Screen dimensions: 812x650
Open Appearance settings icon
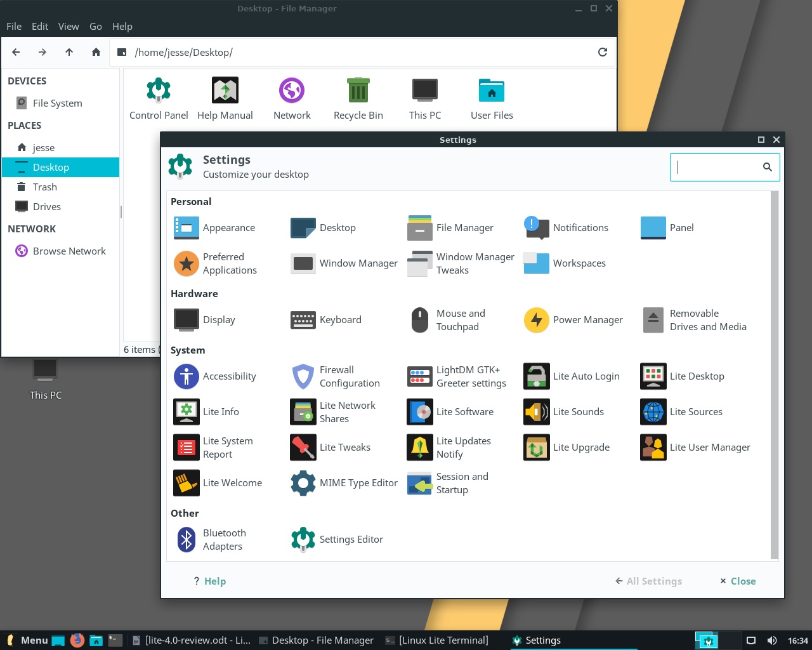187,228
